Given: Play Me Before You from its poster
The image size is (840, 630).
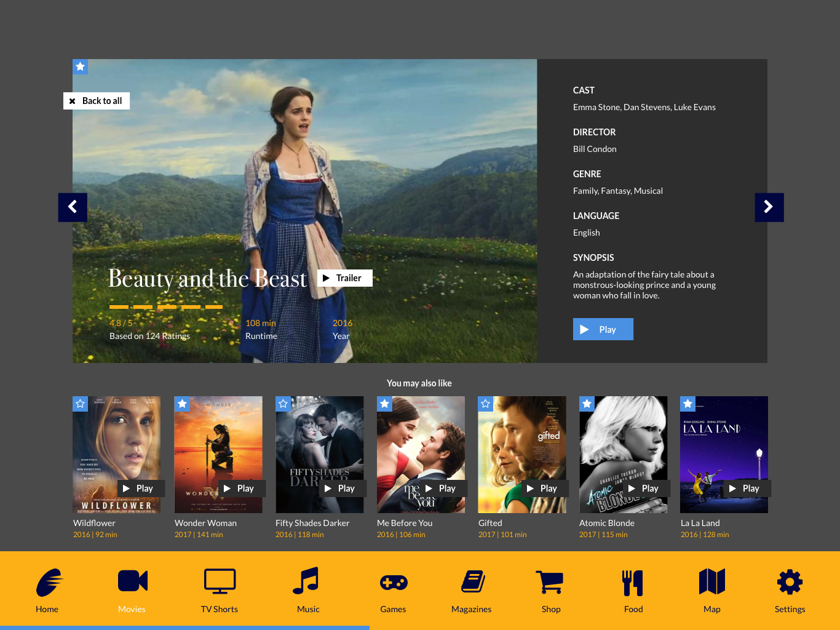Looking at the screenshot, I should coord(444,488).
